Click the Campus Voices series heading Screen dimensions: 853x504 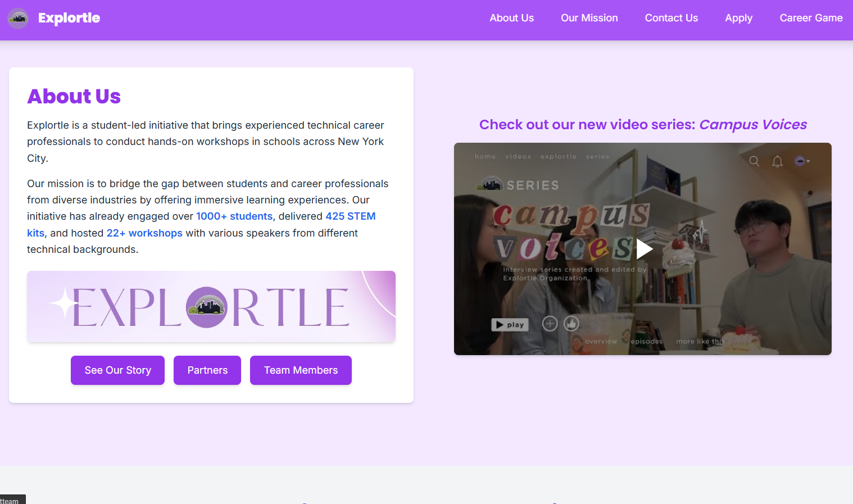point(643,125)
